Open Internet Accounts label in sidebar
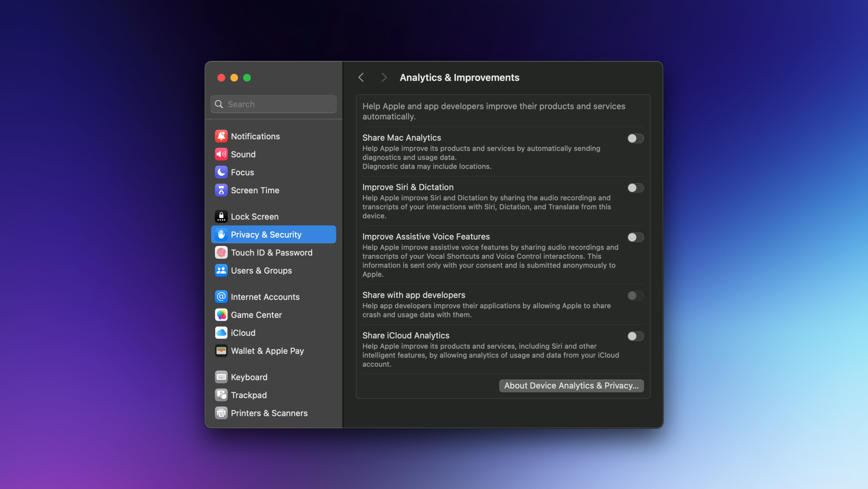 [x=265, y=297]
